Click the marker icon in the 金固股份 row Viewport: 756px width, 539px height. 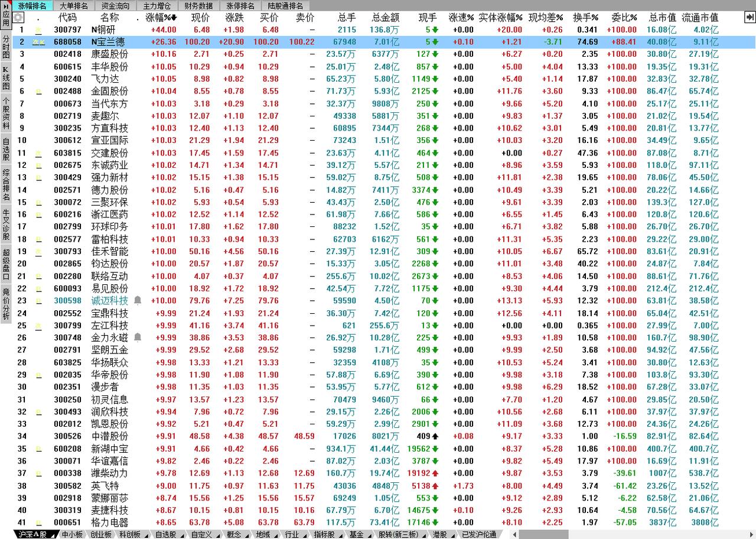coord(38,92)
